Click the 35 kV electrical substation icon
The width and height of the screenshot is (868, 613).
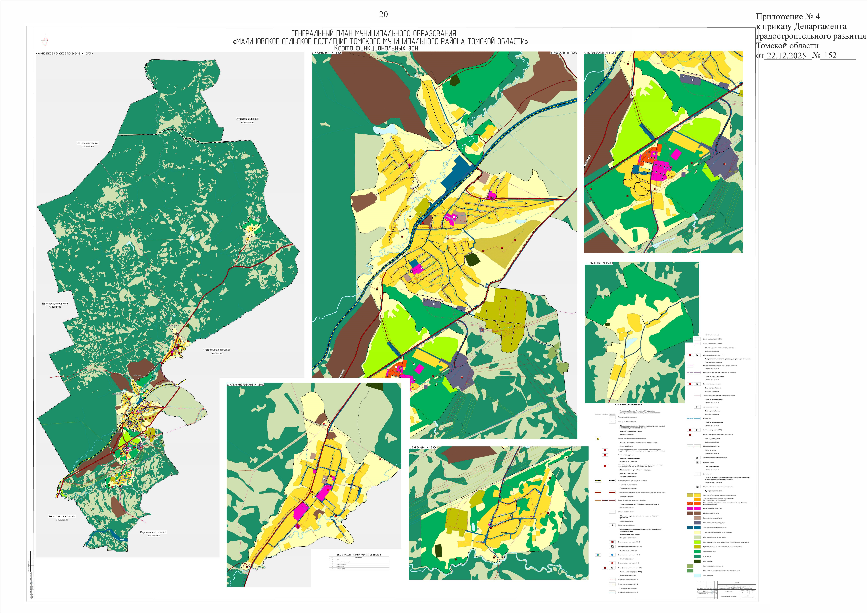[612, 563]
